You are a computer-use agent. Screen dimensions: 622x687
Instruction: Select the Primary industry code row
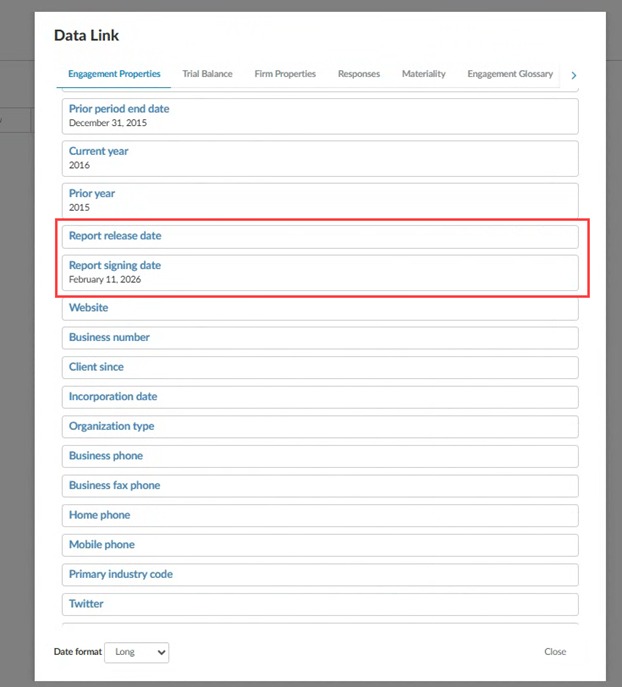tap(320, 575)
